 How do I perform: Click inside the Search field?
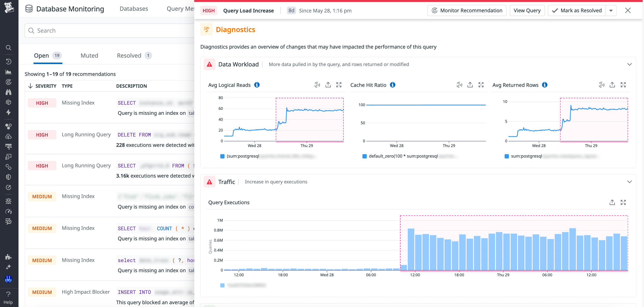click(100, 30)
